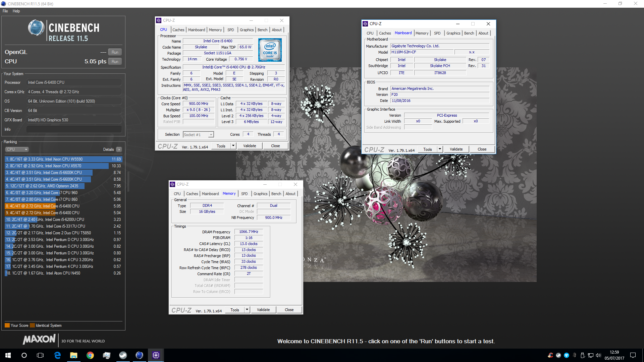The width and height of the screenshot is (644, 362).
Task: Select the Core 2 Duo T5850 ranking row
Action: (x=63, y=233)
